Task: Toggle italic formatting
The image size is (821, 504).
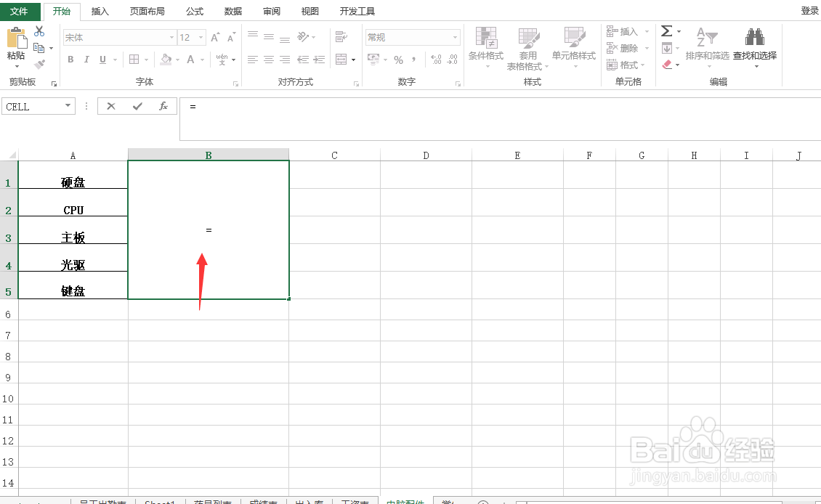Action: 87,60
